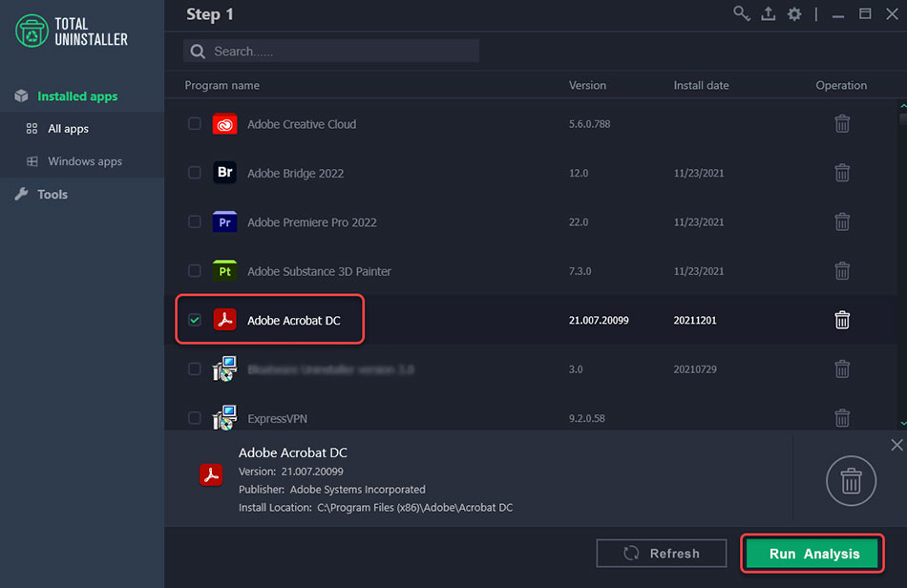This screenshot has height=588, width=907.
Task: Click the Total Uninstaller logo icon
Action: tap(32, 31)
